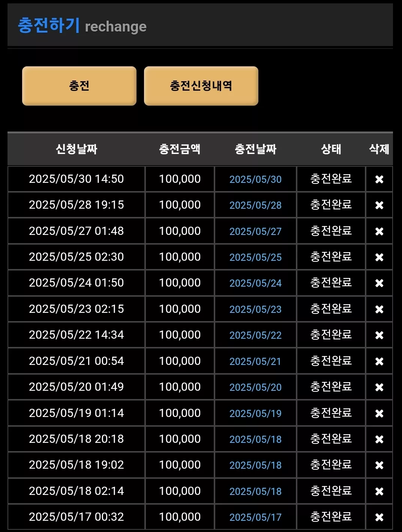Remove the 2025/05/24 01:50 row
The image size is (402, 532).
(x=379, y=283)
